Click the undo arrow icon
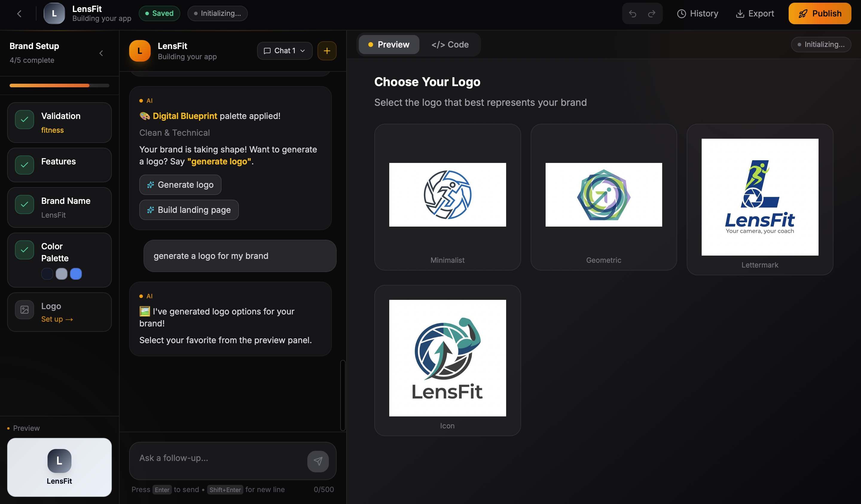861x504 pixels. point(632,14)
